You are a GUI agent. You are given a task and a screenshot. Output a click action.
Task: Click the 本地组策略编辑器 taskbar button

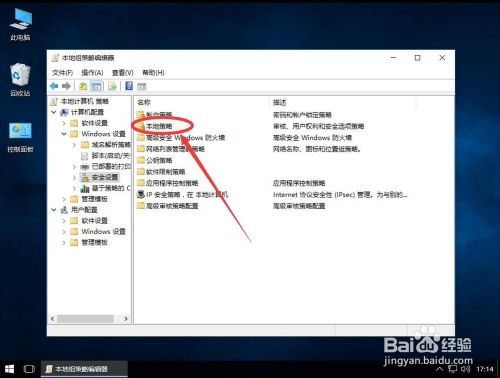click(x=84, y=369)
